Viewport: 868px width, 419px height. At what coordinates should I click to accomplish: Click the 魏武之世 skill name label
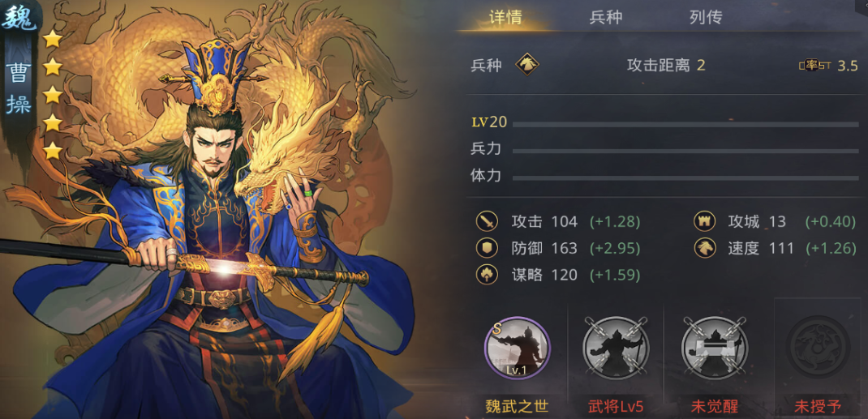pyautogui.click(x=517, y=408)
